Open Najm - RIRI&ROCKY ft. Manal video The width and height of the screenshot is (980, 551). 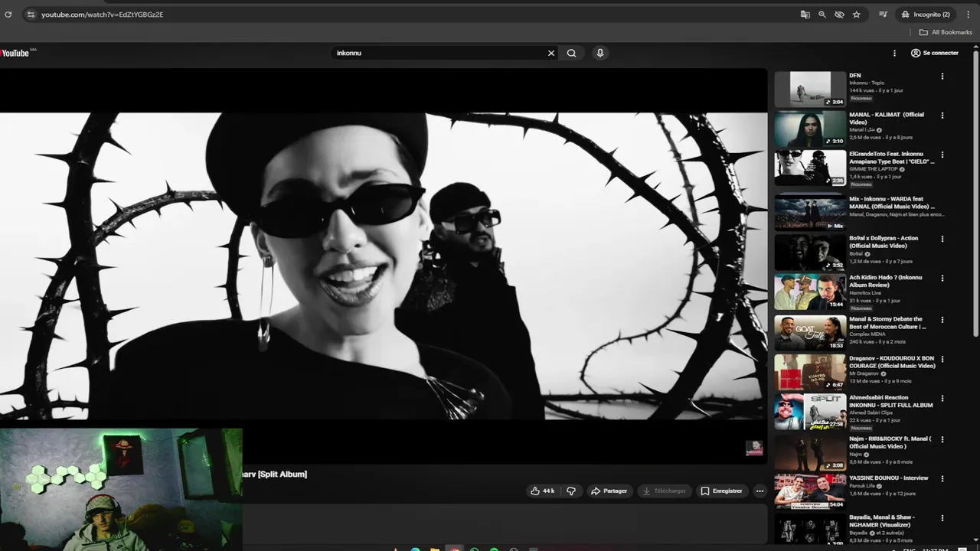coord(890,442)
